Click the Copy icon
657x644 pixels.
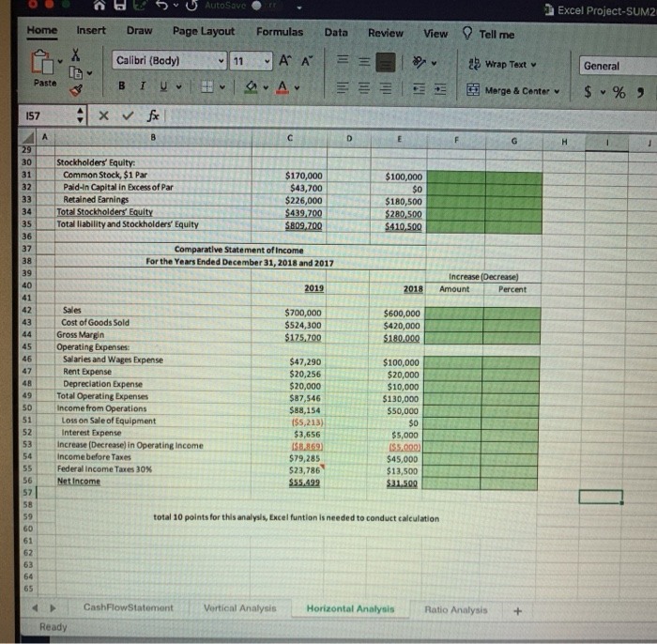[76, 73]
